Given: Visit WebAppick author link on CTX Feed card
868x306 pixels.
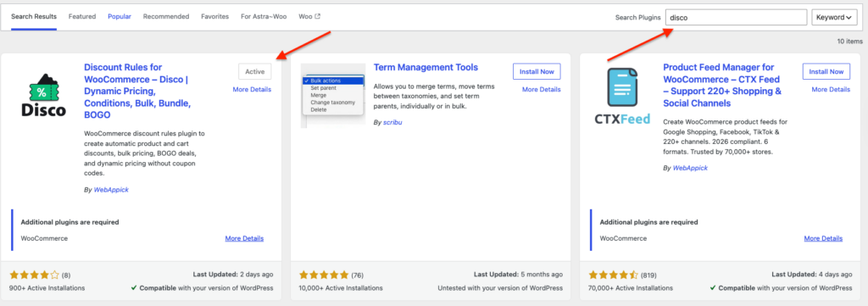Looking at the screenshot, I should pyautogui.click(x=690, y=168).
